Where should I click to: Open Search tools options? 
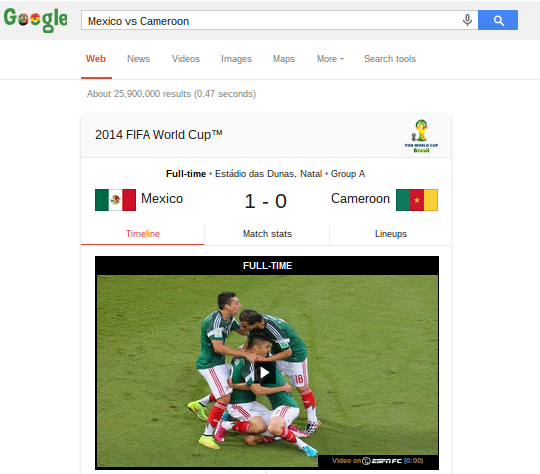(390, 59)
